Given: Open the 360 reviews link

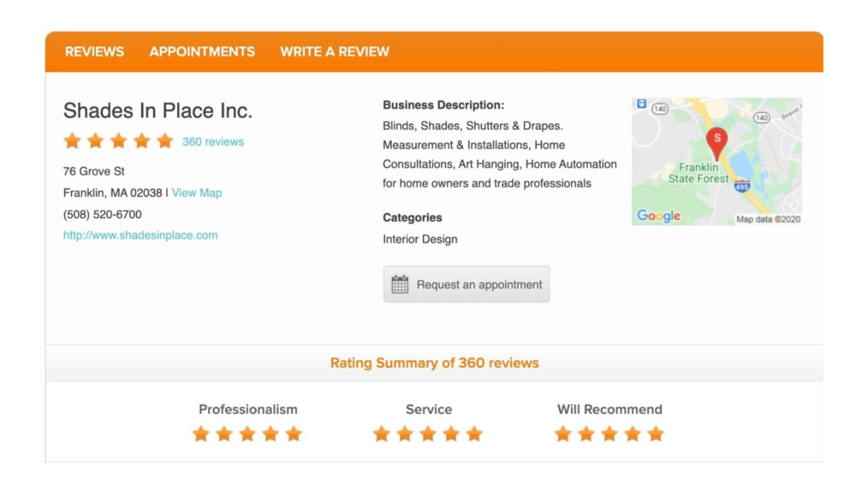Looking at the screenshot, I should 211,142.
